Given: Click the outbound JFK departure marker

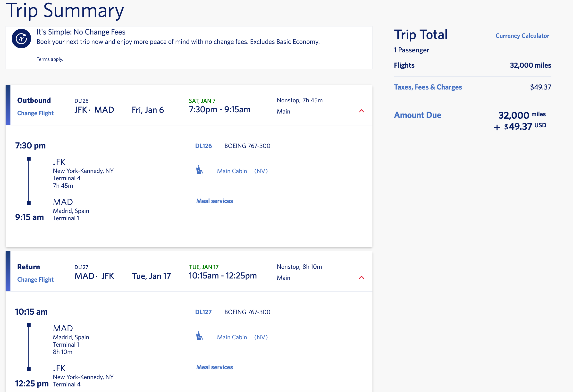Looking at the screenshot, I should tap(29, 159).
